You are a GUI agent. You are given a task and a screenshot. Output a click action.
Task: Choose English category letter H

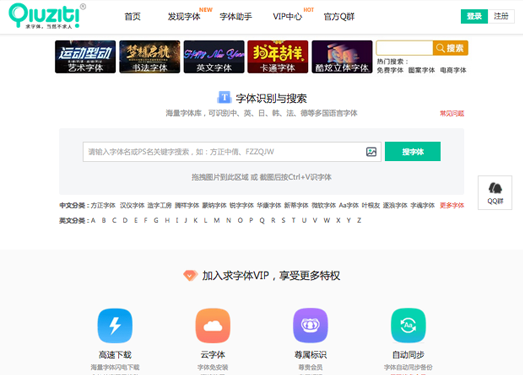pos(167,221)
